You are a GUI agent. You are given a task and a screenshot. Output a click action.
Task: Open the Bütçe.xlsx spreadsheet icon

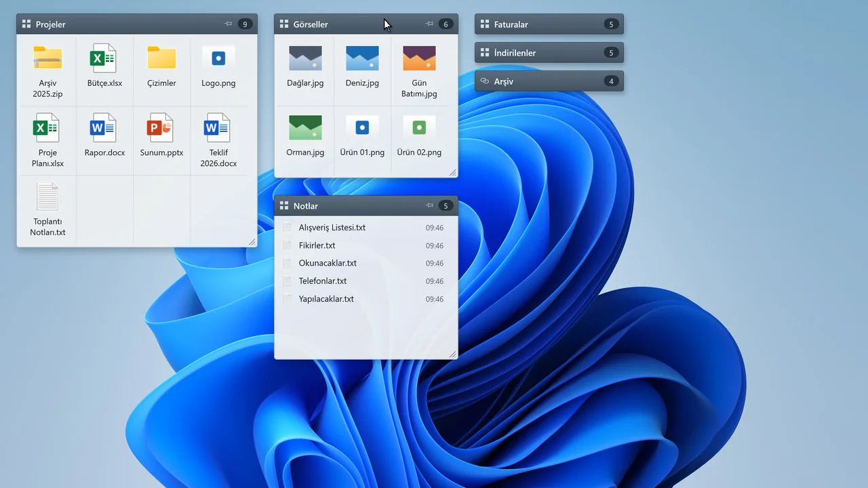point(104,58)
